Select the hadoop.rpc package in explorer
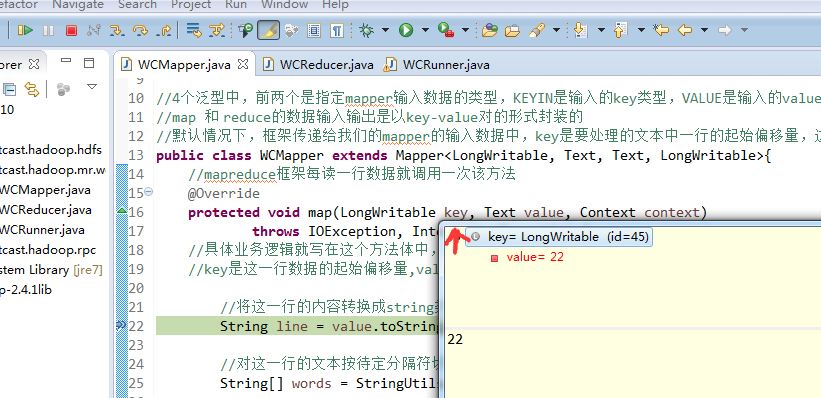 (48, 250)
